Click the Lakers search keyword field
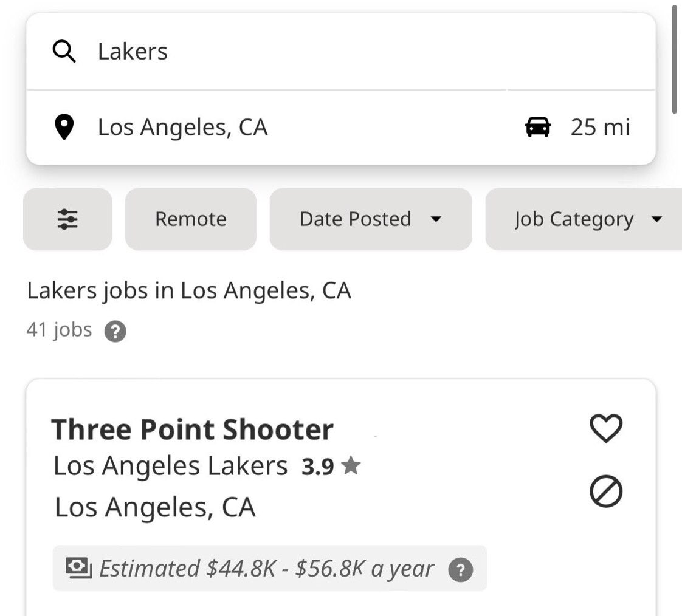 coord(341,51)
